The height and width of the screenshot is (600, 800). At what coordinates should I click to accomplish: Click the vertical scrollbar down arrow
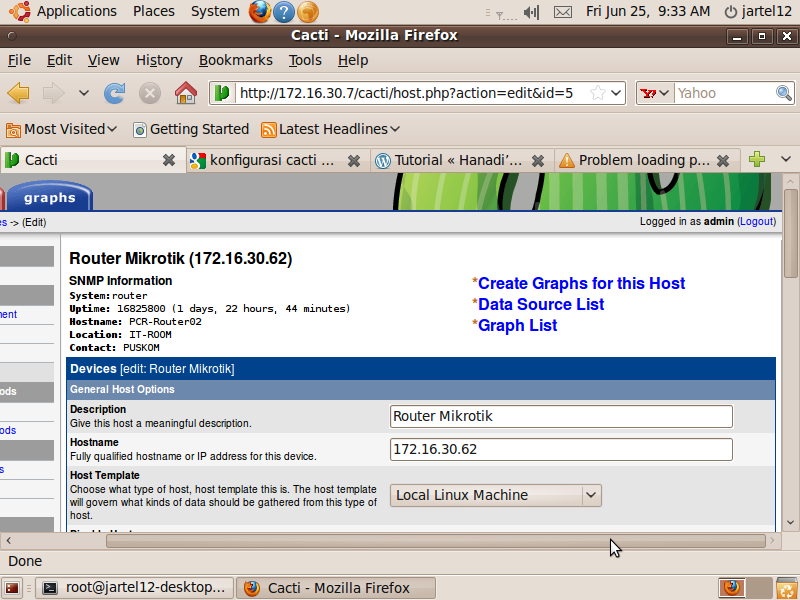click(x=790, y=522)
